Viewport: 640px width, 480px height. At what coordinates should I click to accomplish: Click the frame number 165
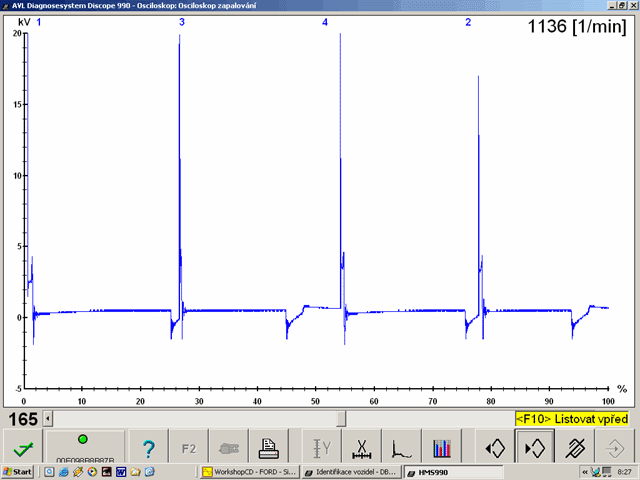click(x=23, y=419)
